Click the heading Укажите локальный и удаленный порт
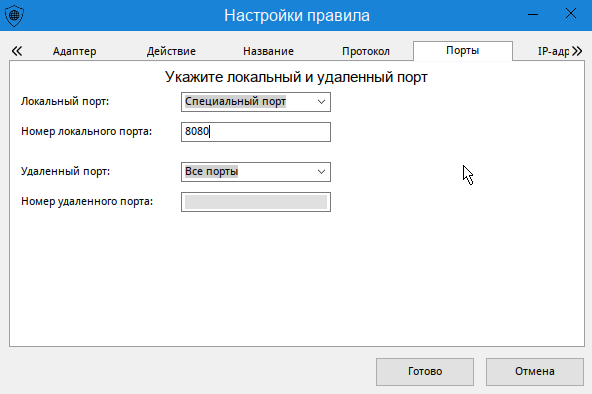 click(296, 77)
